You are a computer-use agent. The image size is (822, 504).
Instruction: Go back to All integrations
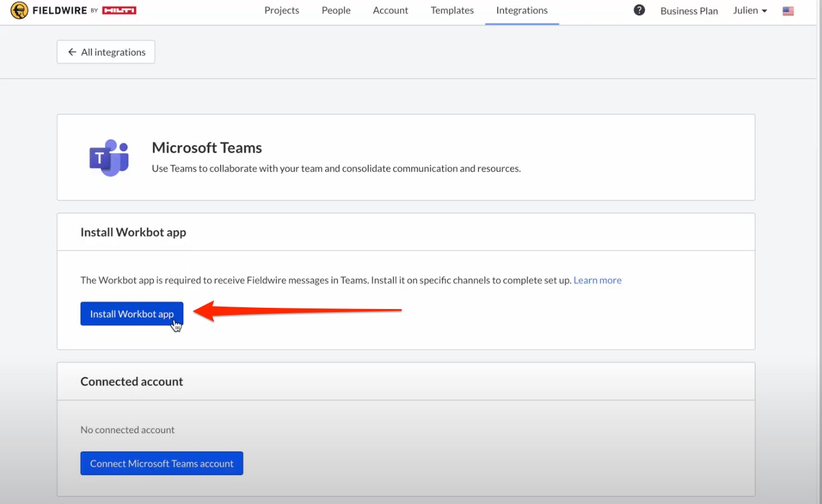pos(106,52)
